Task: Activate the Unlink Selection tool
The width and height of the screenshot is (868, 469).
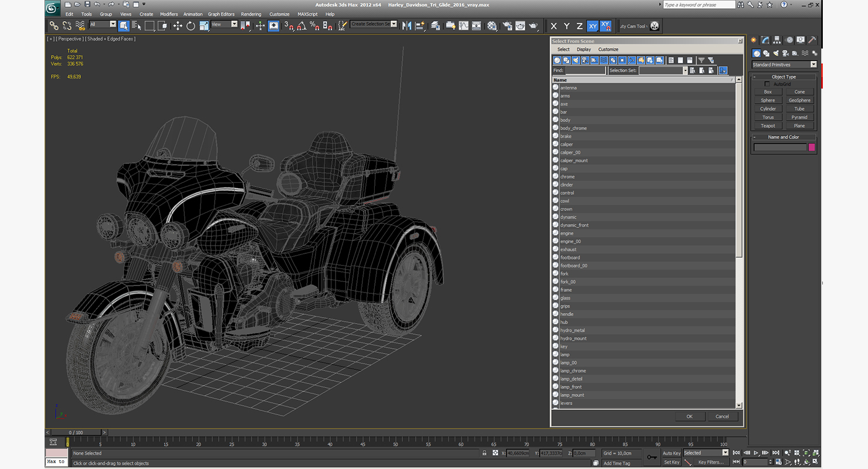Action: (67, 26)
